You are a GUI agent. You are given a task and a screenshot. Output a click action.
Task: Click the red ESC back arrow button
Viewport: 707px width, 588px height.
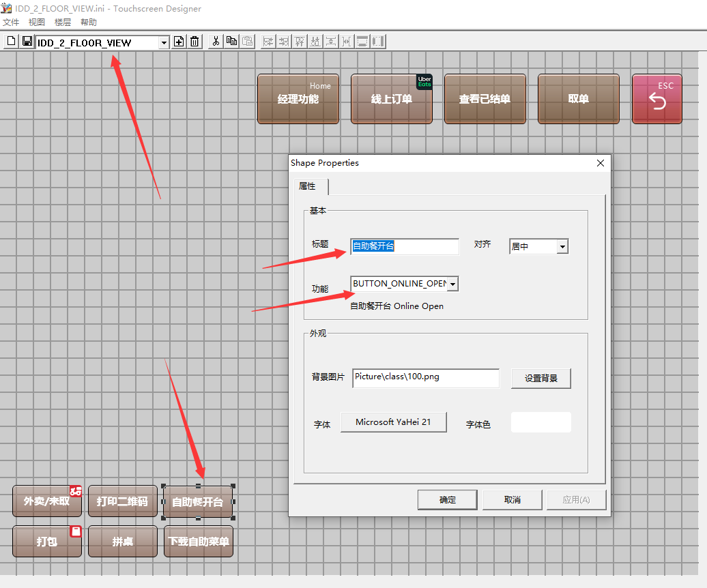[657, 99]
